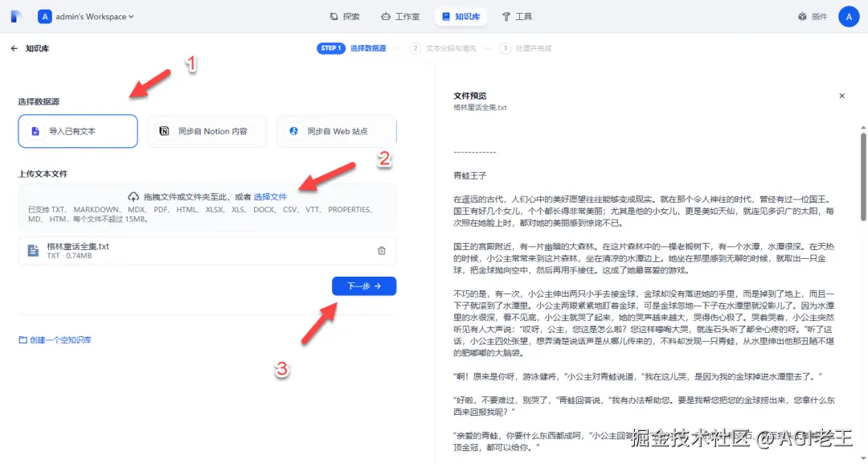Click STEP 1 选择数据源 indicator
868x464 pixels.
click(351, 48)
